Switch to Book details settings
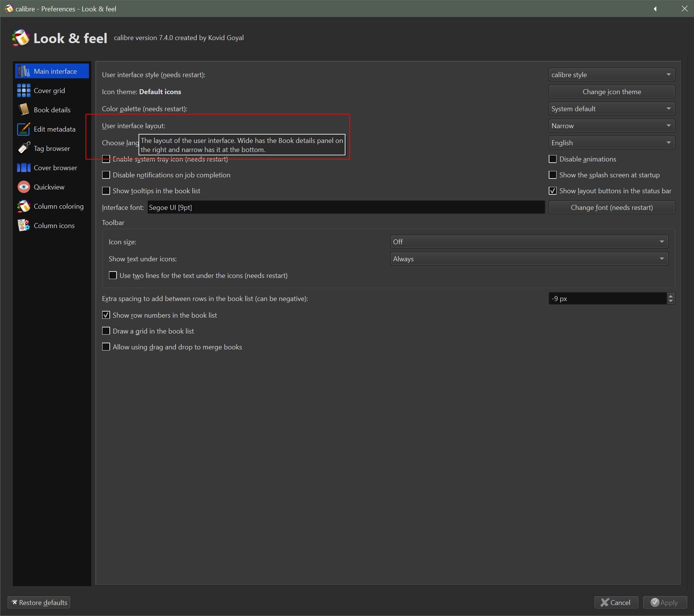The width and height of the screenshot is (694, 616). point(52,110)
